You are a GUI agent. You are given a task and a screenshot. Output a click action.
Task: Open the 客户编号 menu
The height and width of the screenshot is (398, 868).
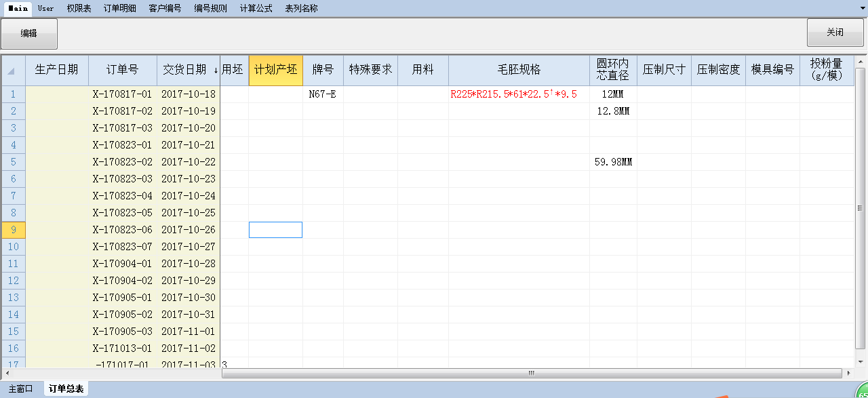click(x=165, y=9)
